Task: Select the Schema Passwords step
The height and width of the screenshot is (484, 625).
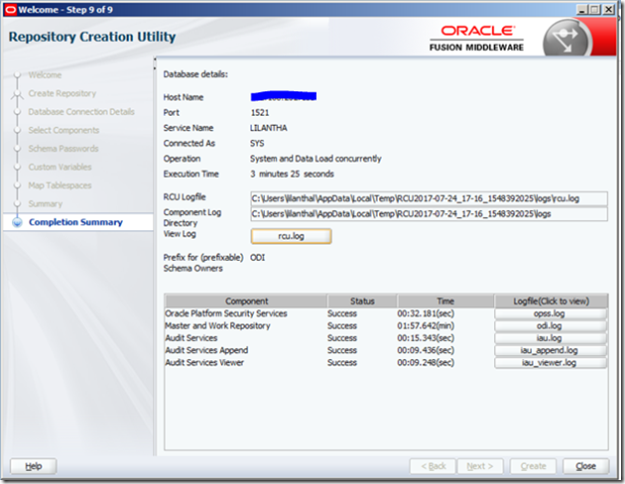Action: point(63,148)
